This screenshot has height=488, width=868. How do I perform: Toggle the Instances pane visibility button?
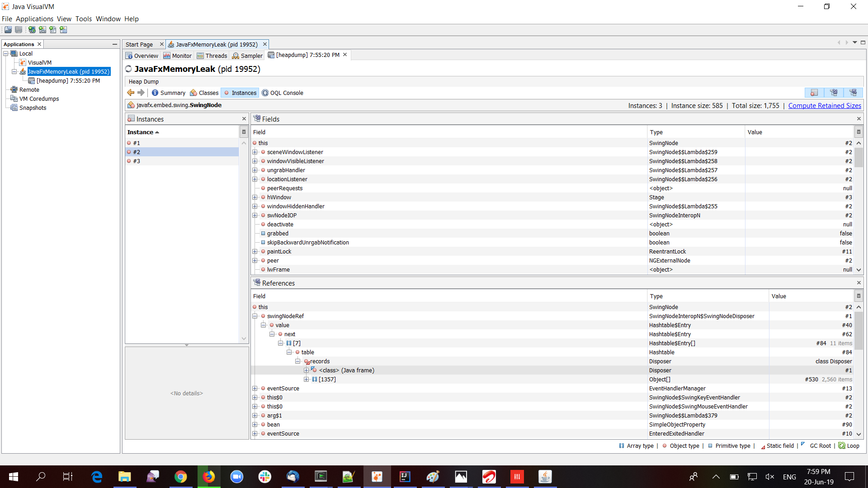click(814, 93)
